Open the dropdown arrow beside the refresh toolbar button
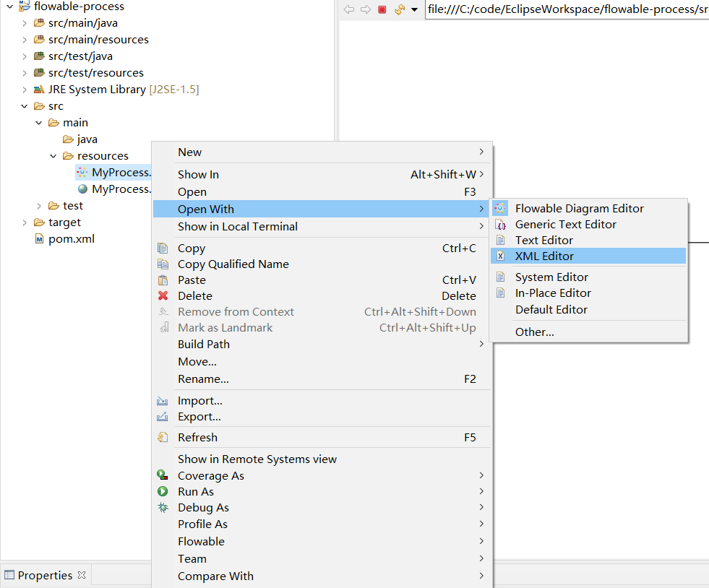Screen dimensions: 709x588 tap(413, 9)
